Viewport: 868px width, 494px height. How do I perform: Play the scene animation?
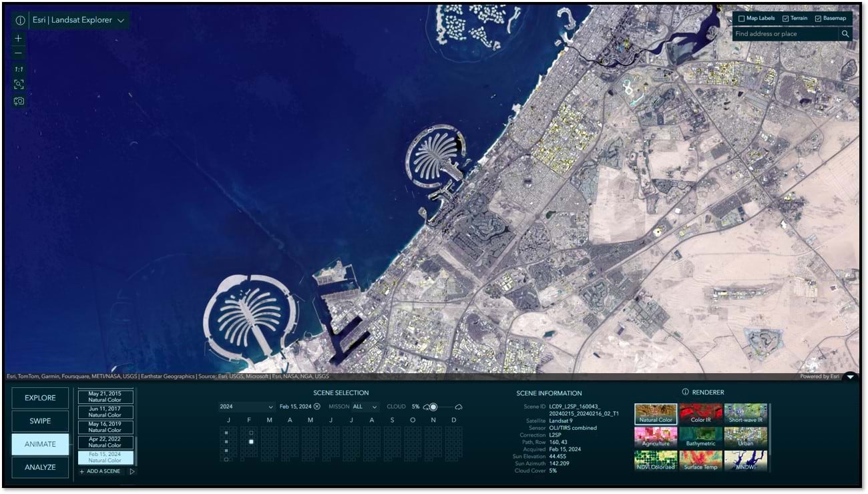(132, 471)
